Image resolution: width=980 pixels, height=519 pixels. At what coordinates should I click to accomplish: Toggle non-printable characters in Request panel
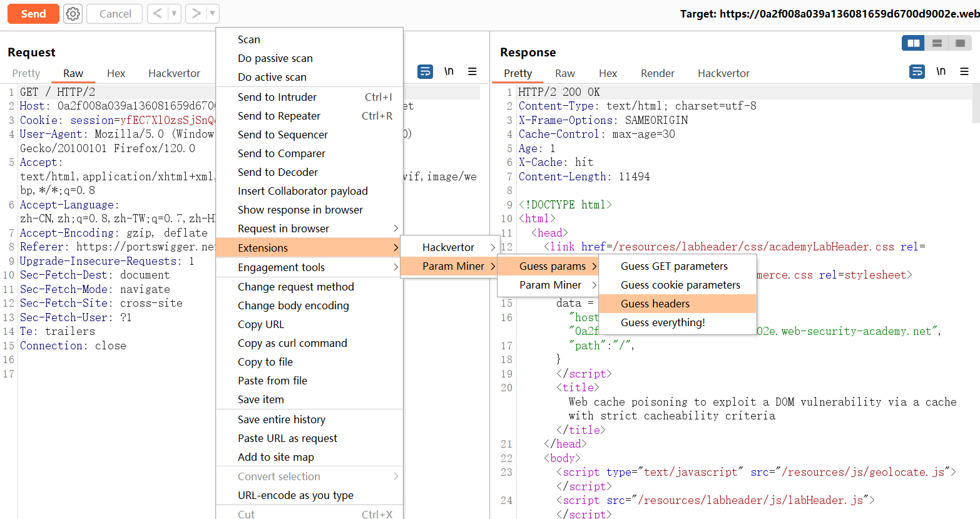tap(449, 71)
